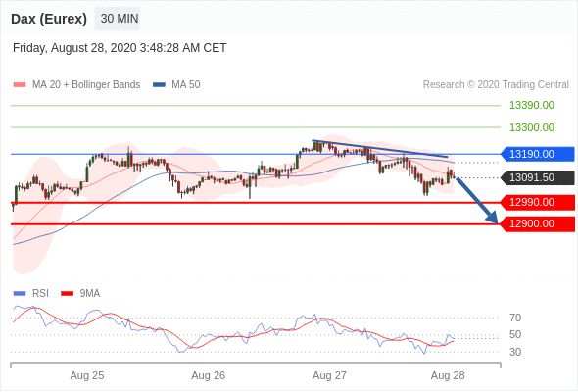Click the blue MA 50 legend swatch
578x392 pixels.
click(159, 85)
